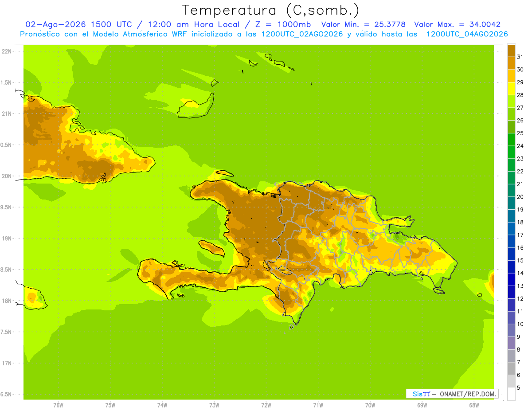The image size is (532, 411).
Task: Click the "18" colorbar scale label
Action: point(520,222)
